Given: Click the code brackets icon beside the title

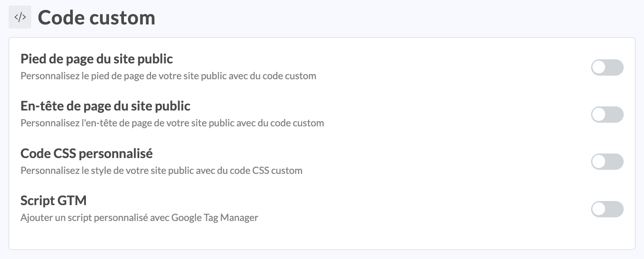Looking at the screenshot, I should coord(20,17).
